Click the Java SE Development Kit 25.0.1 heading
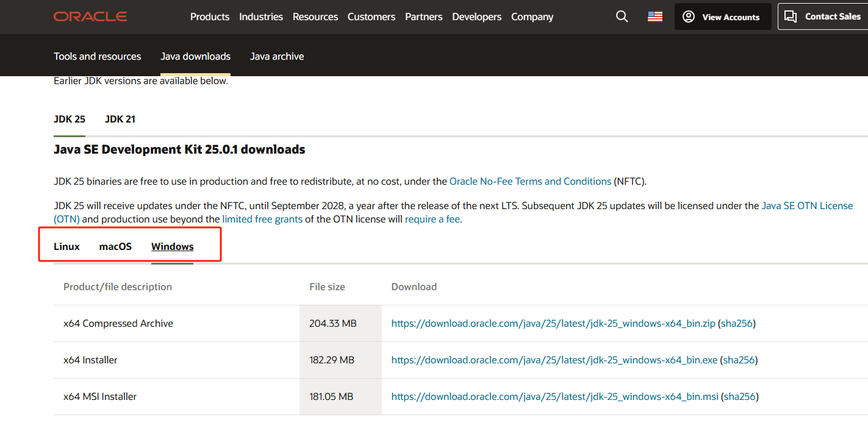The height and width of the screenshot is (442, 868). [x=179, y=149]
